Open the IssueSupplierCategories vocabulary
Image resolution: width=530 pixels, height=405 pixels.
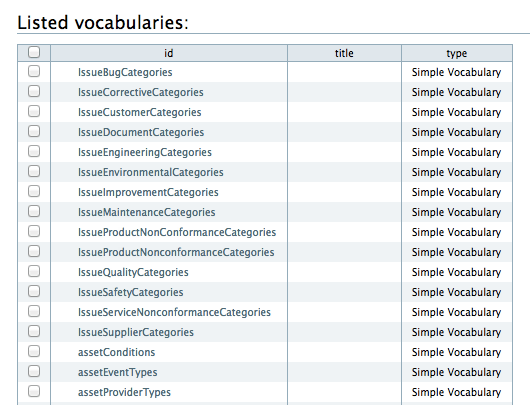pyautogui.click(x=136, y=332)
